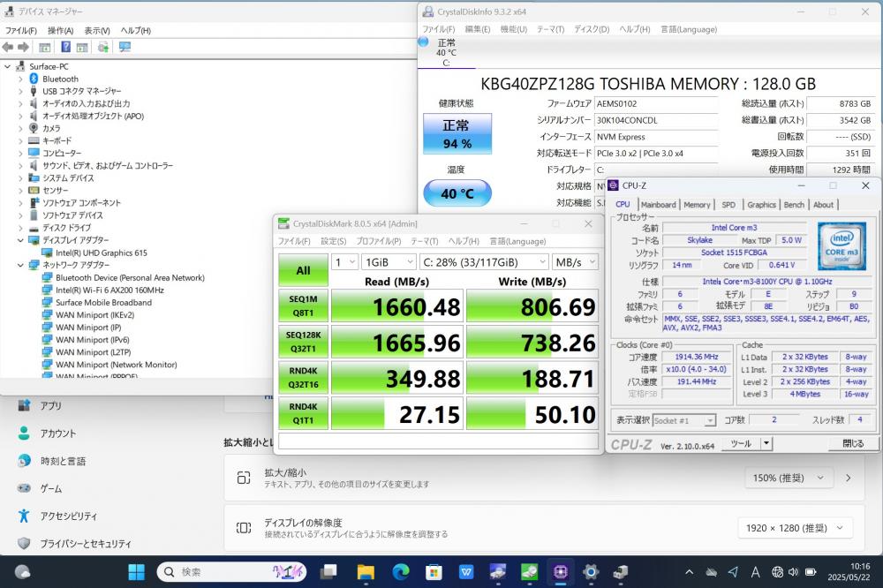This screenshot has height=588, width=883.
Task: Click the blue health status circle in CrystalDiskInfo
Action: 424,41
